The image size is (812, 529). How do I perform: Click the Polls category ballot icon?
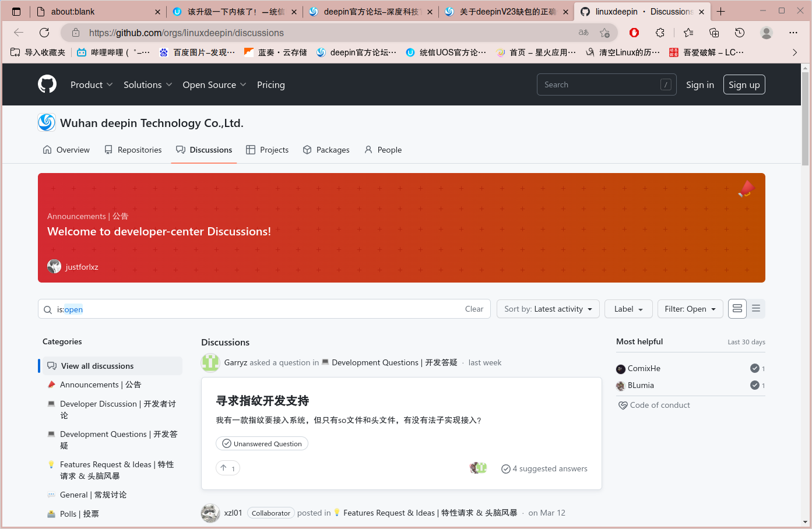pyautogui.click(x=51, y=513)
